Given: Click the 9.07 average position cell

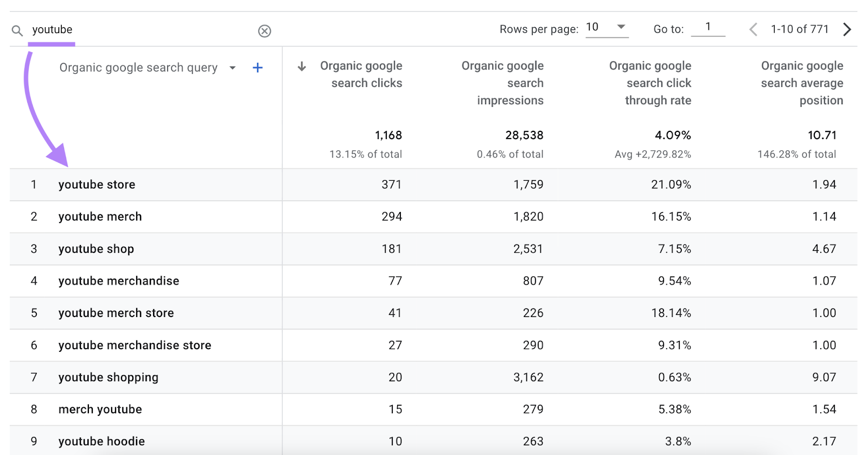Looking at the screenshot, I should pyautogui.click(x=824, y=377).
